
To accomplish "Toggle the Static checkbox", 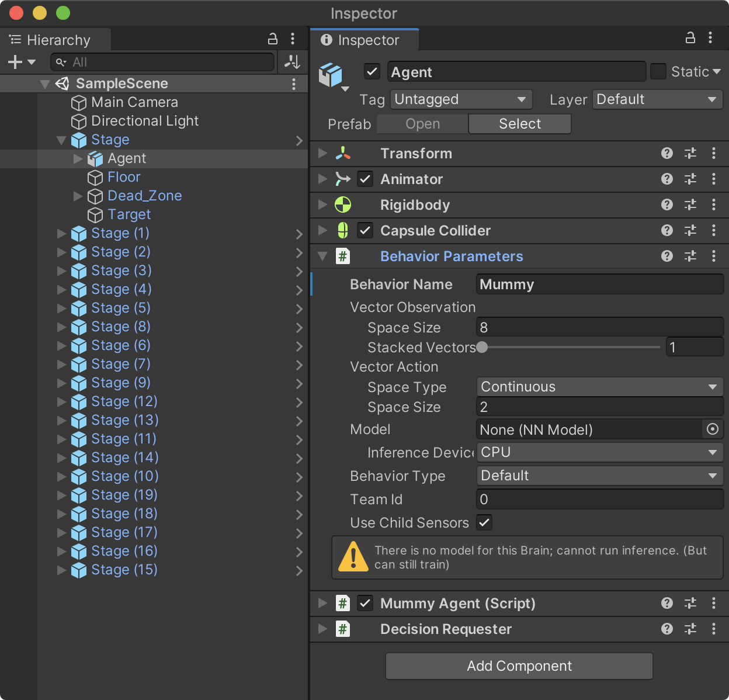I will click(x=658, y=71).
